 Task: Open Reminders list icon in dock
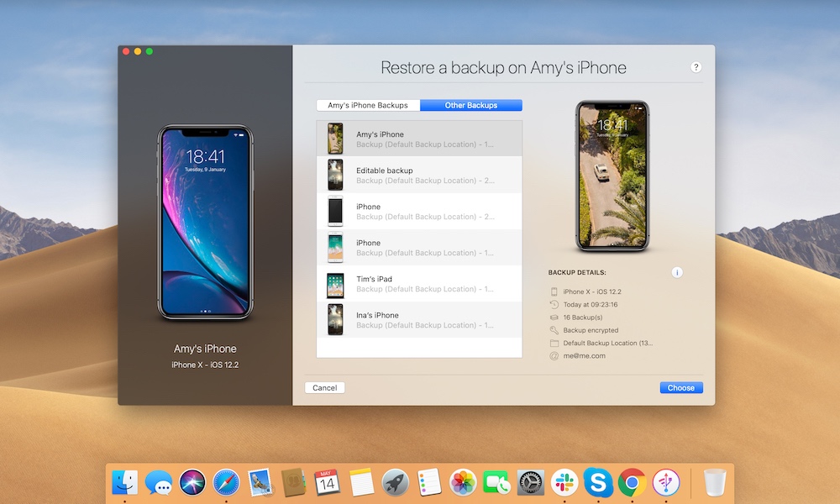pos(429,482)
